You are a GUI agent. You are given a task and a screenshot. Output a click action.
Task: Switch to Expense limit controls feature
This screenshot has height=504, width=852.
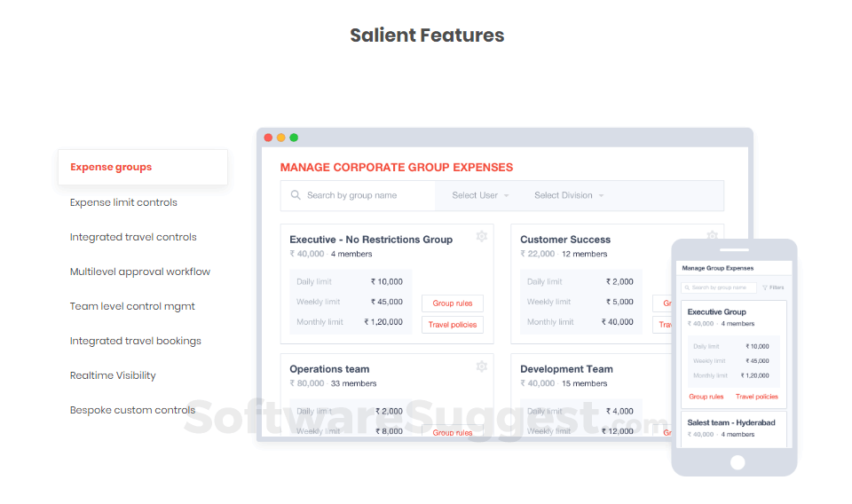pos(123,202)
